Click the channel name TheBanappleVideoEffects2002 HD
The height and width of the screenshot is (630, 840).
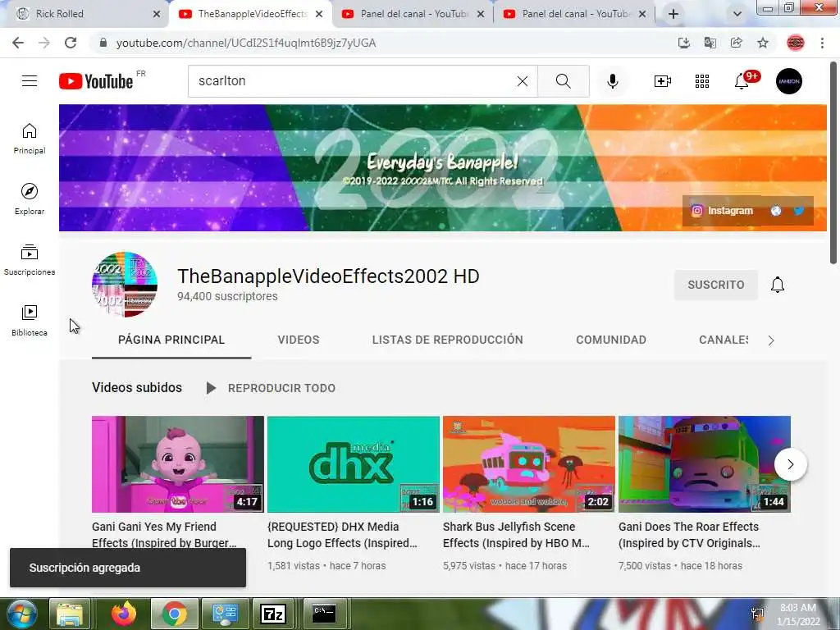(328, 276)
